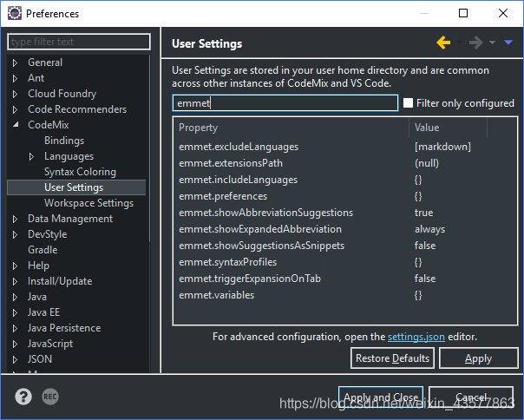Expand the Install/Update node
The width and height of the screenshot is (524, 420).
pos(15,281)
